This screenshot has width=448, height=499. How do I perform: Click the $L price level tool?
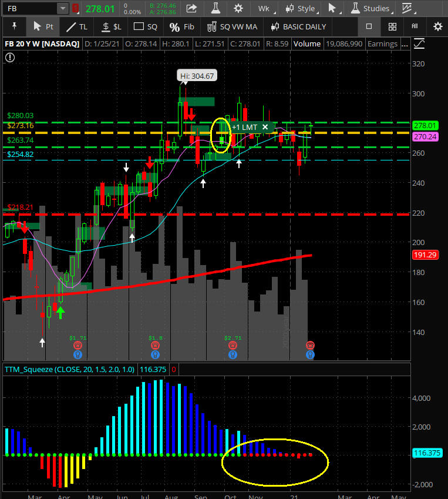pyautogui.click(x=112, y=26)
